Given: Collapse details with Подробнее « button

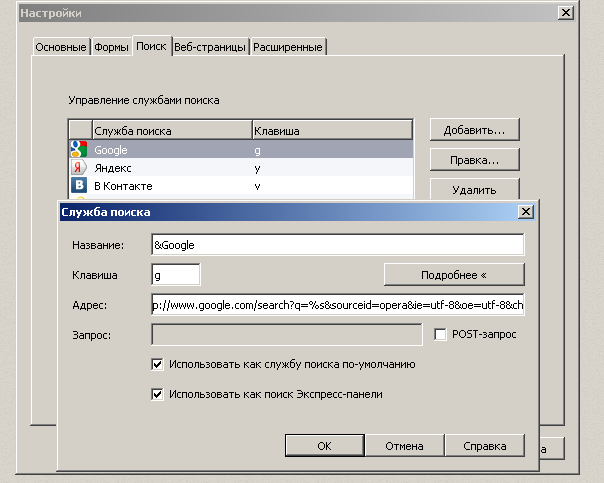Looking at the screenshot, I should coord(454,275).
